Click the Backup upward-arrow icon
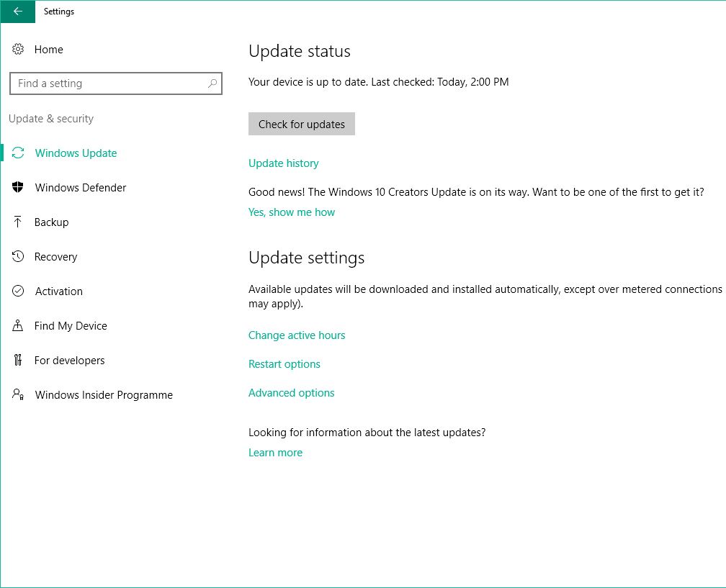The image size is (726, 588). 17,222
